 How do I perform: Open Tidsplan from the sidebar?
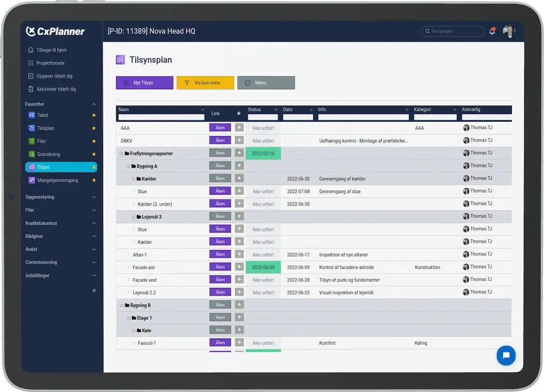[x=46, y=128]
